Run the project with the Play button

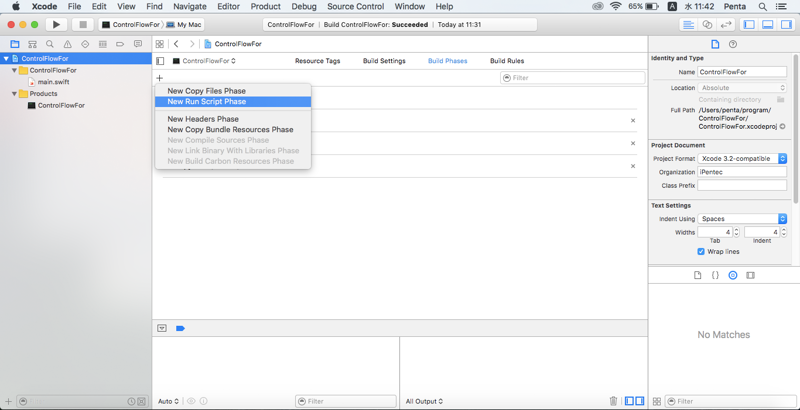(56, 24)
